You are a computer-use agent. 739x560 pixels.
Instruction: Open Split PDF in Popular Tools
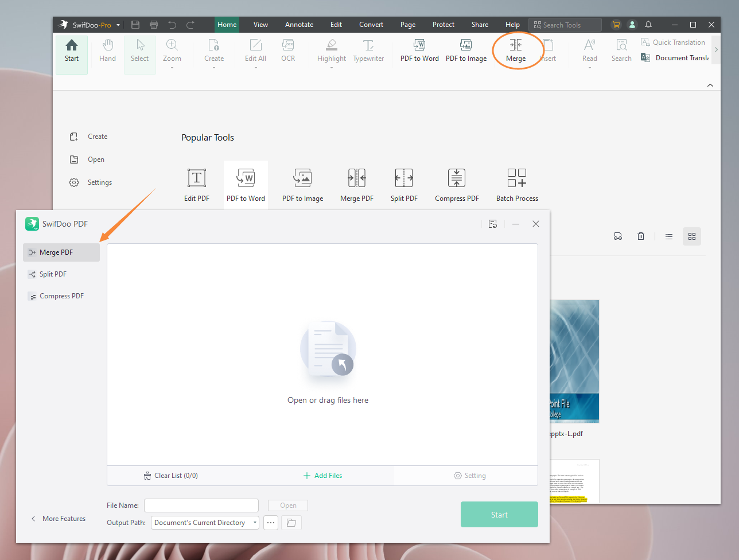coord(404,185)
